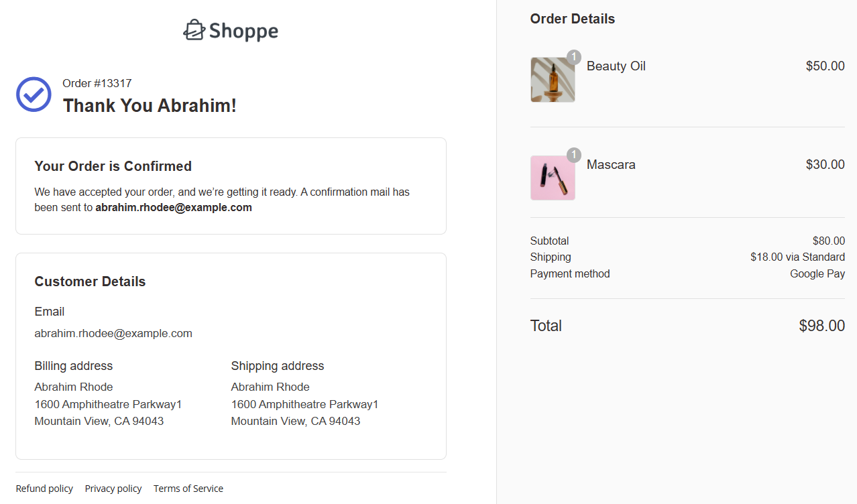Select the blue order confirmation checkmark icon
This screenshot has height=504, width=857.
coord(34,94)
